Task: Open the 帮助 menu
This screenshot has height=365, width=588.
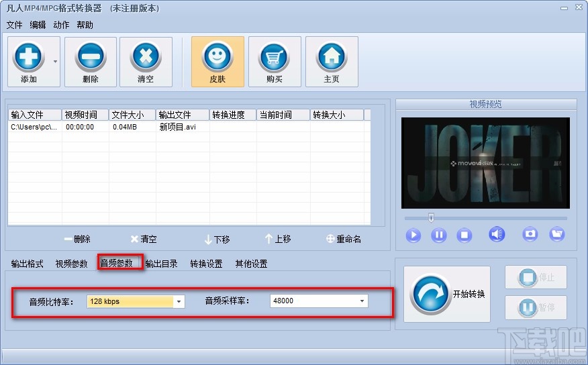Action: coord(85,25)
